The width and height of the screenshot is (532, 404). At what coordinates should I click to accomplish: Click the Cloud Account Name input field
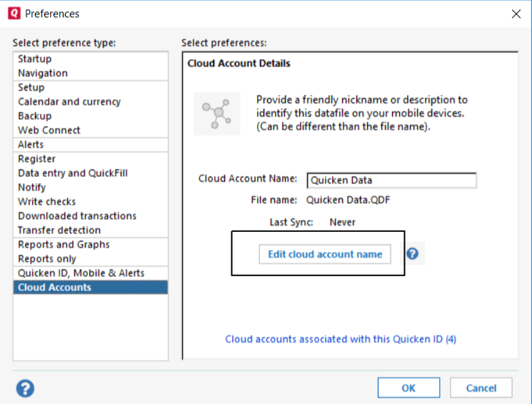coord(391,180)
